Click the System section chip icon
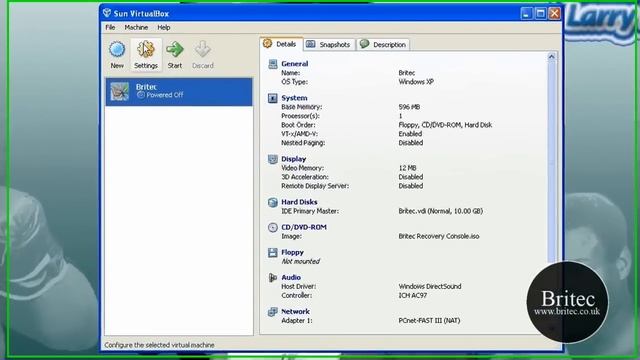This screenshot has height=360, width=640. click(x=273, y=98)
